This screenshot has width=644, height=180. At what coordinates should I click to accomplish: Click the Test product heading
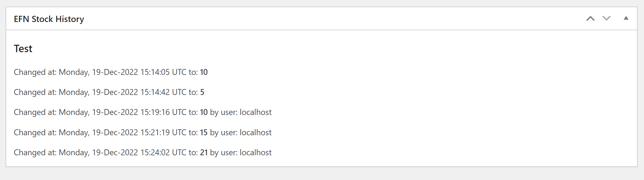[x=23, y=49]
